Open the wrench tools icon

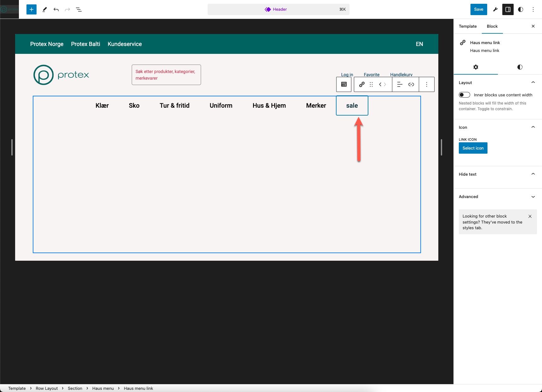495,9
